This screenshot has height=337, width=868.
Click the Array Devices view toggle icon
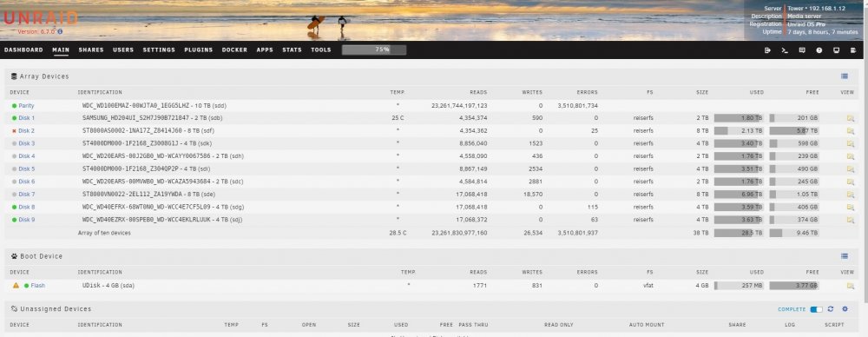[845, 76]
